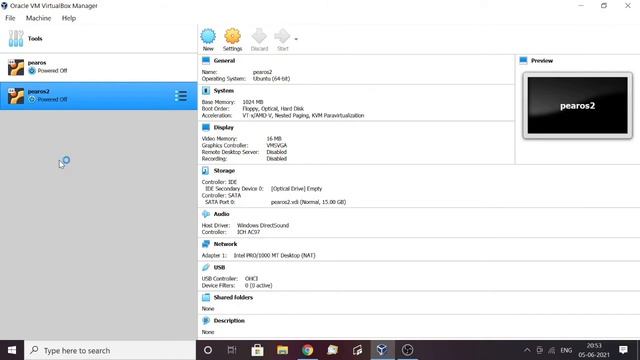
Task: Click the Preview panel icon
Action: [523, 60]
